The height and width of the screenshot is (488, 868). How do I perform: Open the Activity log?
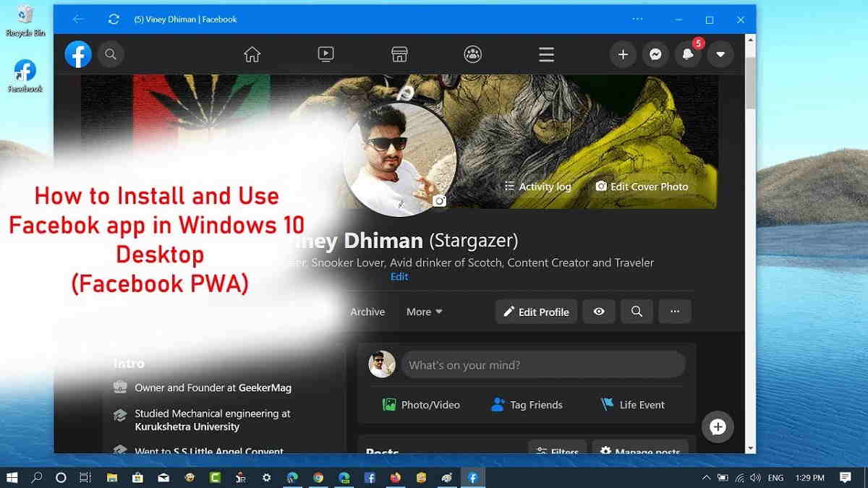pyautogui.click(x=537, y=187)
